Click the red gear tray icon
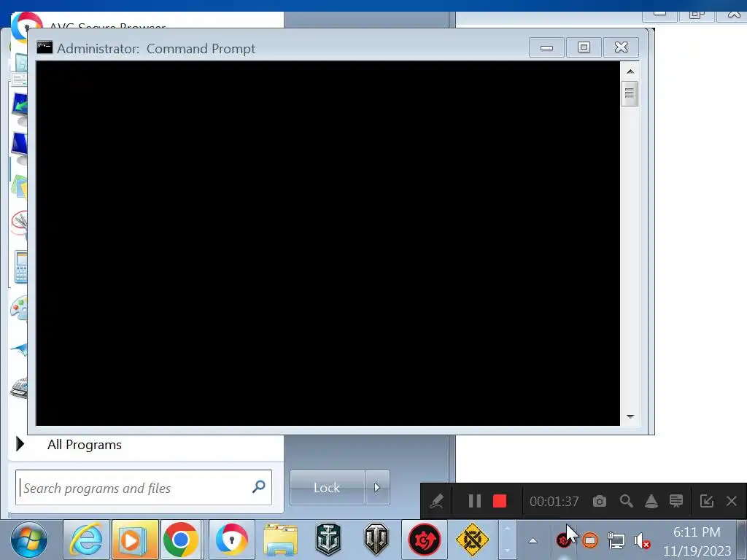 click(564, 540)
